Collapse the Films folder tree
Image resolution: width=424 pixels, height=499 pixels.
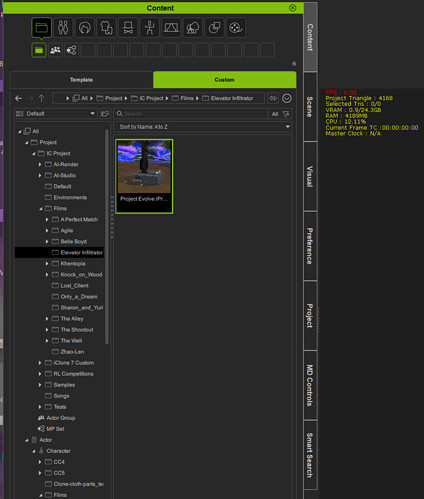click(x=41, y=209)
